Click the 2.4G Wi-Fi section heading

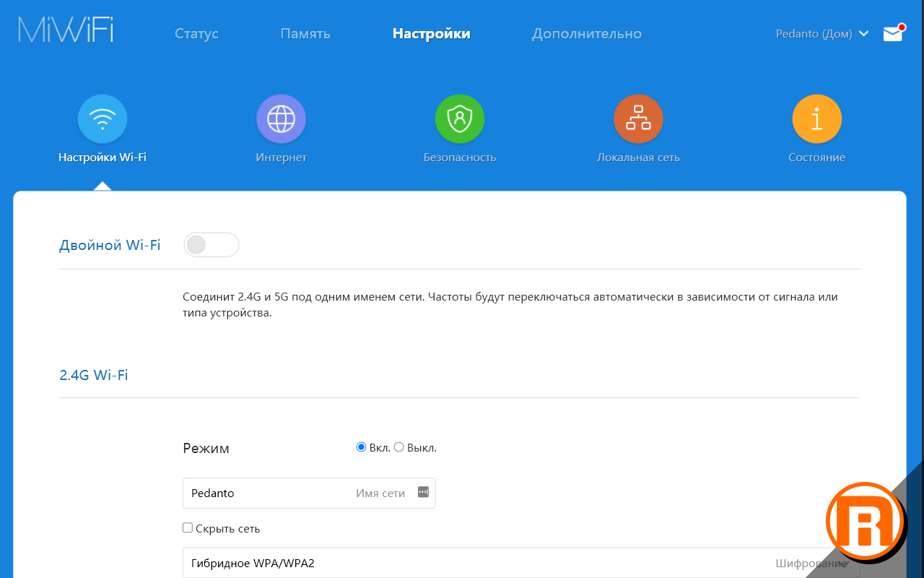[x=94, y=375]
